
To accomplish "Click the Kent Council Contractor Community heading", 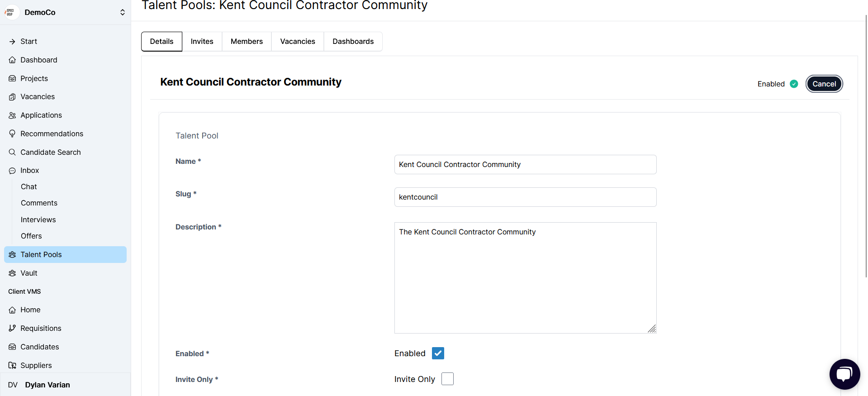I will (x=251, y=82).
